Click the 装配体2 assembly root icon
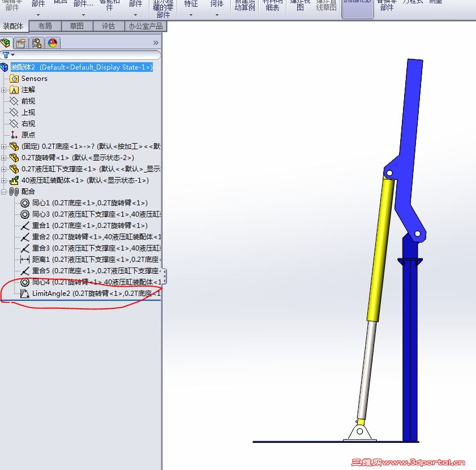This screenshot has height=470, width=476. coord(5,67)
